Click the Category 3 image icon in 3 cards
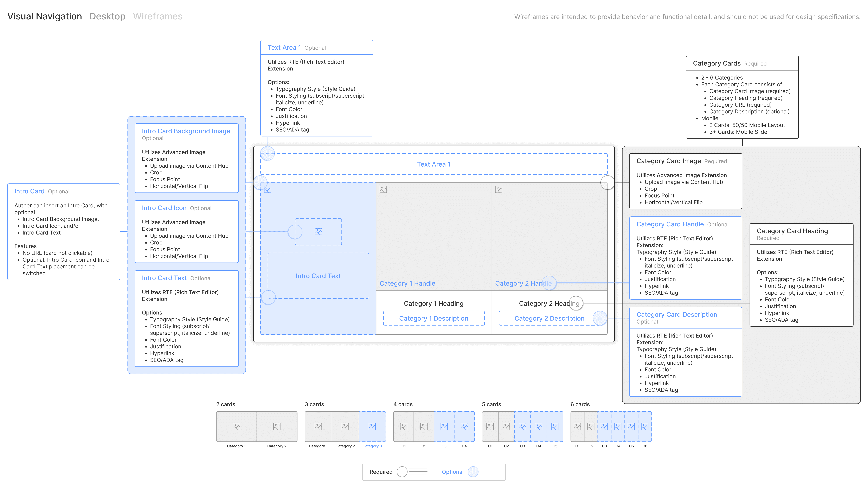Screen dimensions: 868x488 372,426
